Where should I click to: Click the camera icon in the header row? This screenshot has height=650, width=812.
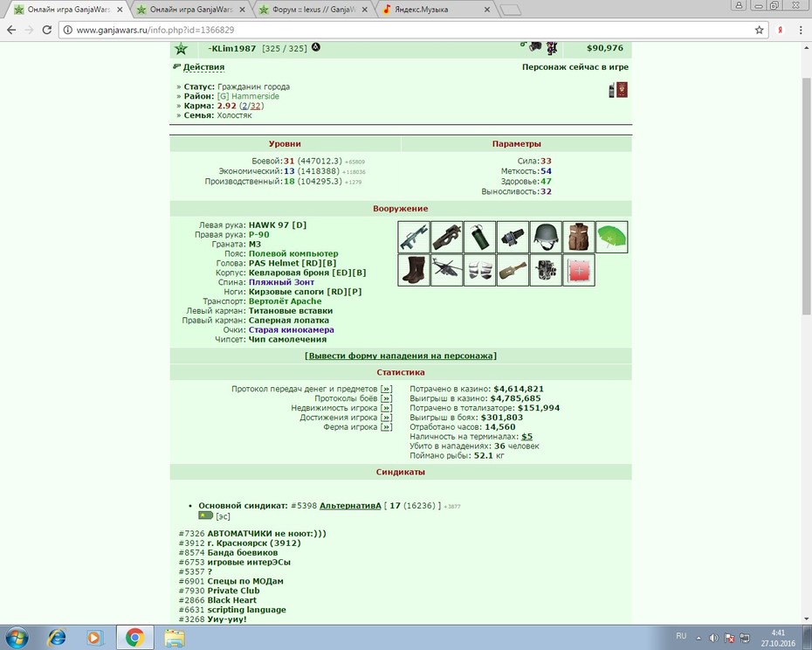[535, 46]
